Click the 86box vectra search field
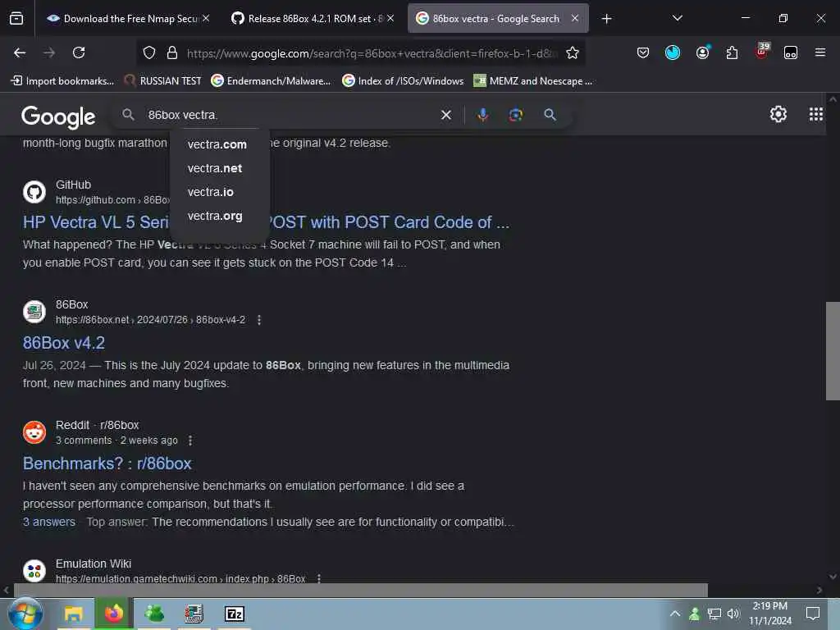The height and width of the screenshot is (630, 840). 290,115
